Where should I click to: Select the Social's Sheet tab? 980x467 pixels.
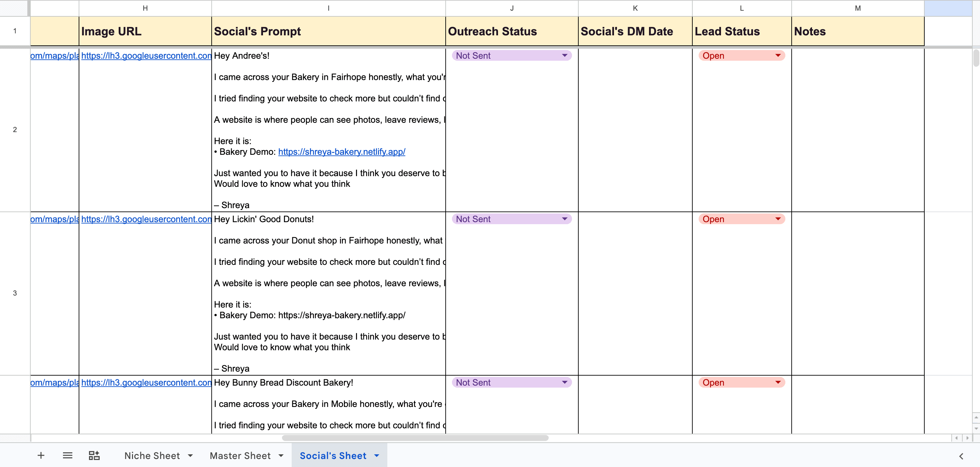click(x=333, y=456)
